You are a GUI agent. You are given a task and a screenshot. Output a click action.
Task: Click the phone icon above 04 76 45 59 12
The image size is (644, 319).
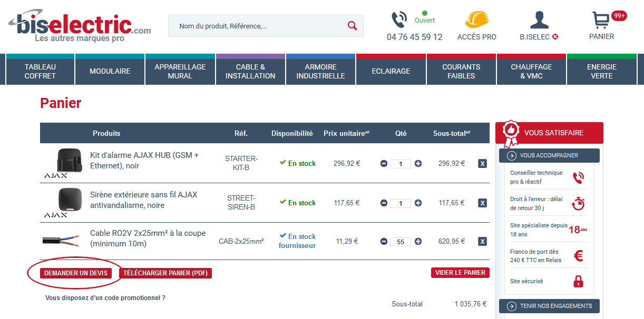[399, 20]
